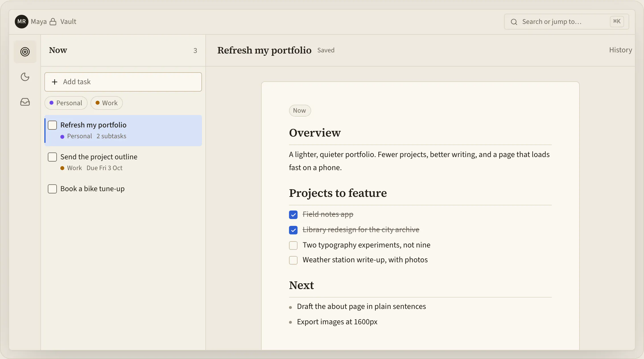The height and width of the screenshot is (359, 644).
Task: Open the Now focus view icon
Action: point(25,52)
